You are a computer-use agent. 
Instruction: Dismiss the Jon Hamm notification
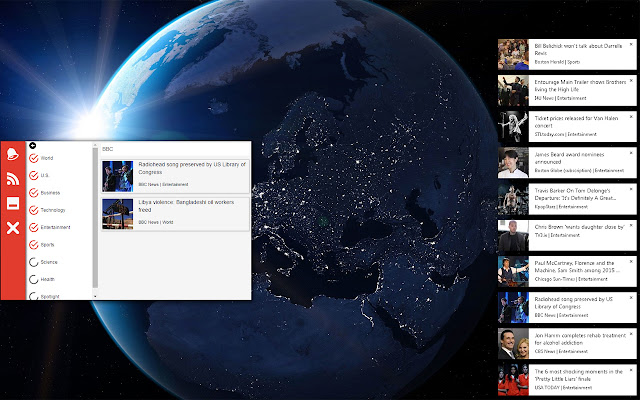631,334
